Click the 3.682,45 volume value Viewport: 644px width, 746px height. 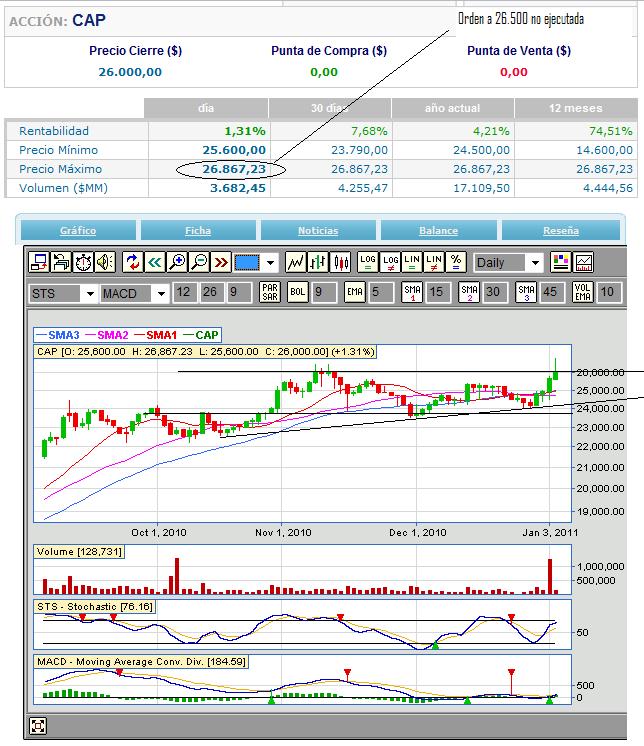coord(238,188)
